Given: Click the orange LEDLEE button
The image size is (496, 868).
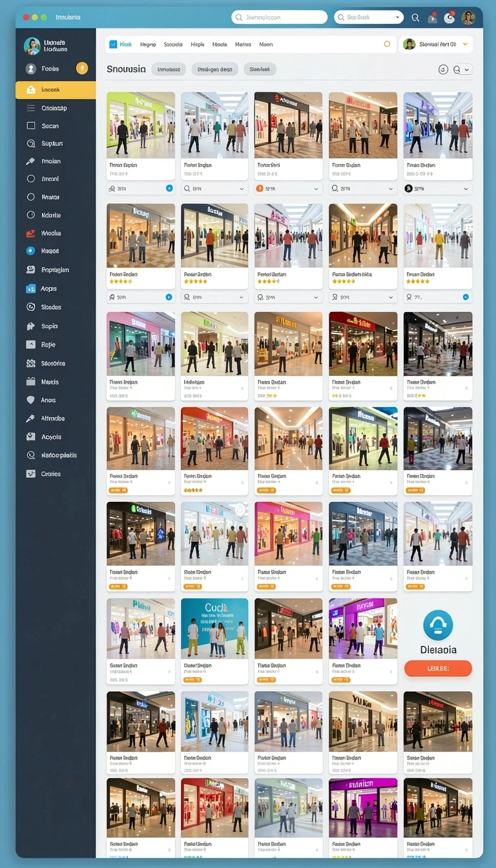Looking at the screenshot, I should point(438,668).
